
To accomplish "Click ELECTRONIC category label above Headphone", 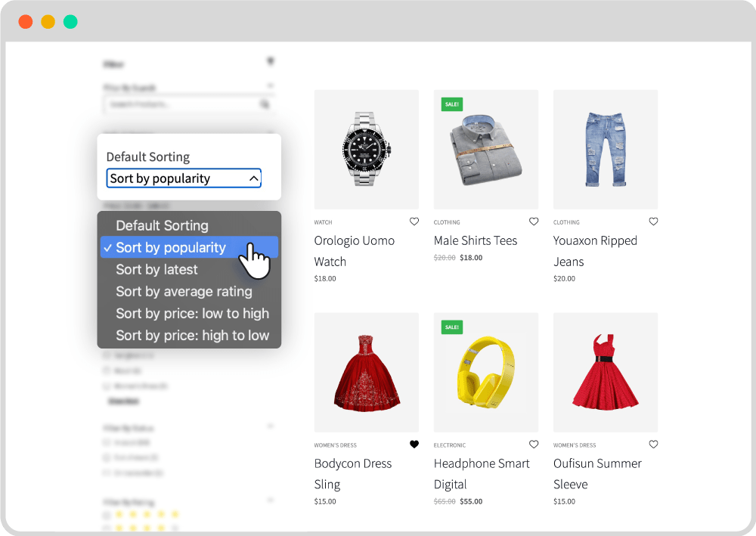I will coord(450,445).
